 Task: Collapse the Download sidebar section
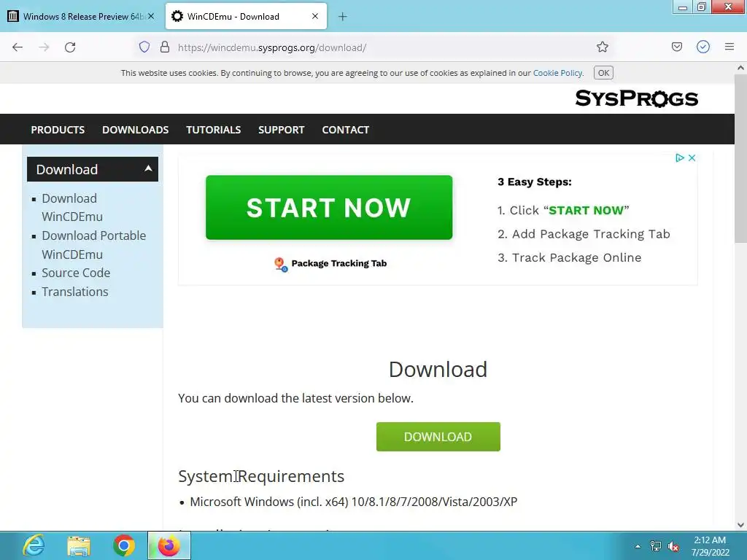[x=93, y=169]
